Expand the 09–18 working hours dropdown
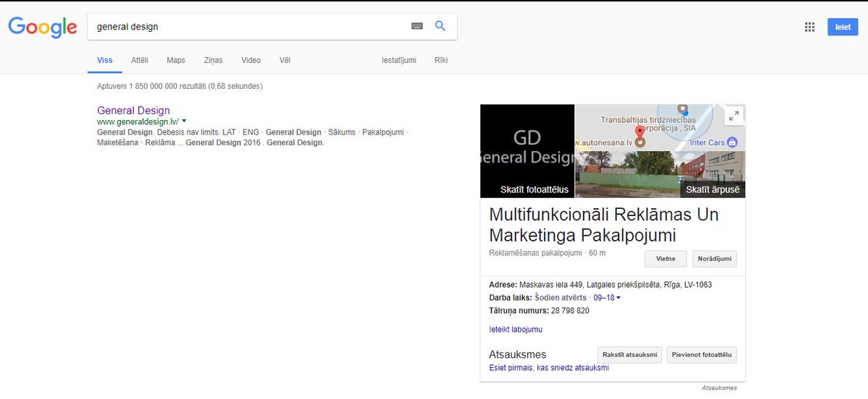Image resolution: width=868 pixels, height=399 pixels. point(608,298)
